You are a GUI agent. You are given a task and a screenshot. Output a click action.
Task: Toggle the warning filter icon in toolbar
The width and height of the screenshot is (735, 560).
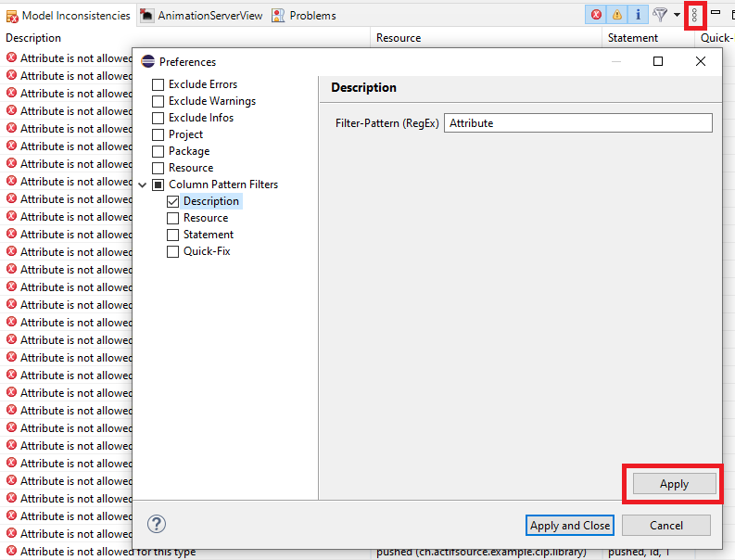(x=617, y=15)
